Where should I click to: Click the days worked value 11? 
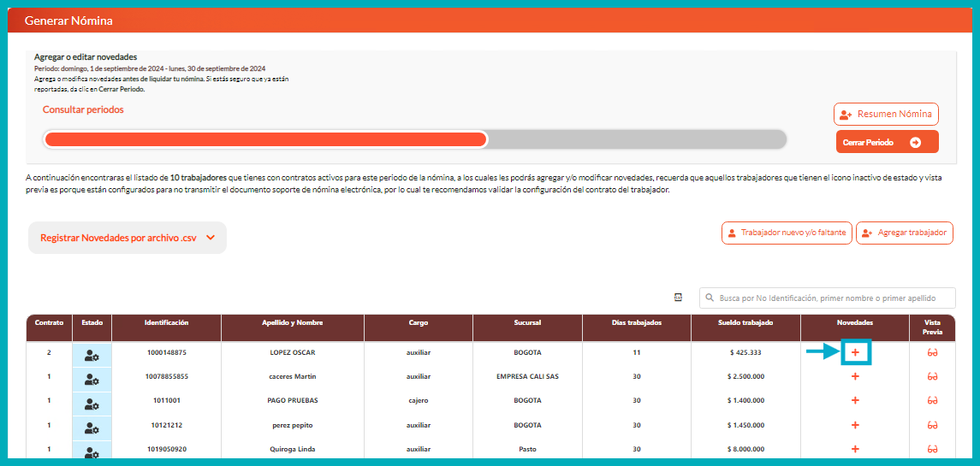tap(636, 352)
